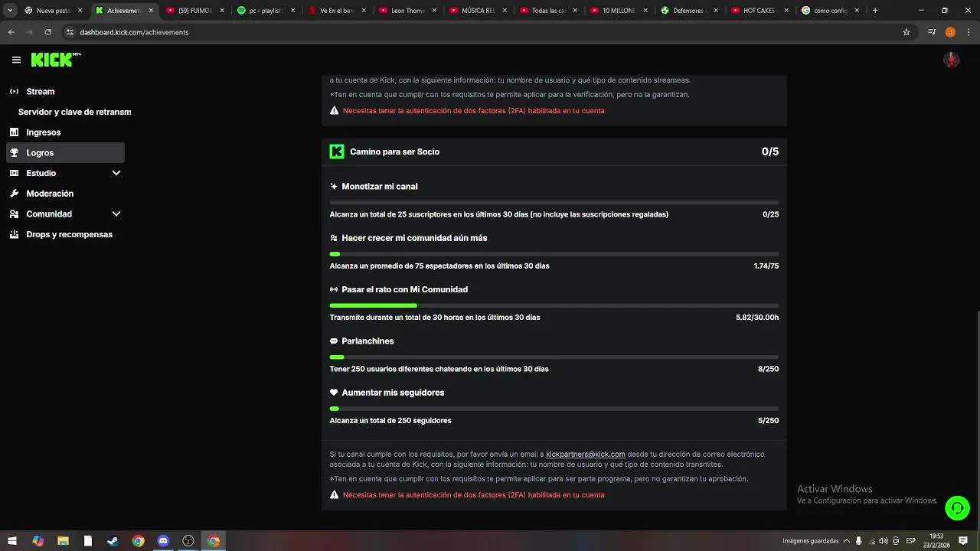Click the 0/5 partner progress counter
This screenshot has height=551, width=980.
[770, 152]
